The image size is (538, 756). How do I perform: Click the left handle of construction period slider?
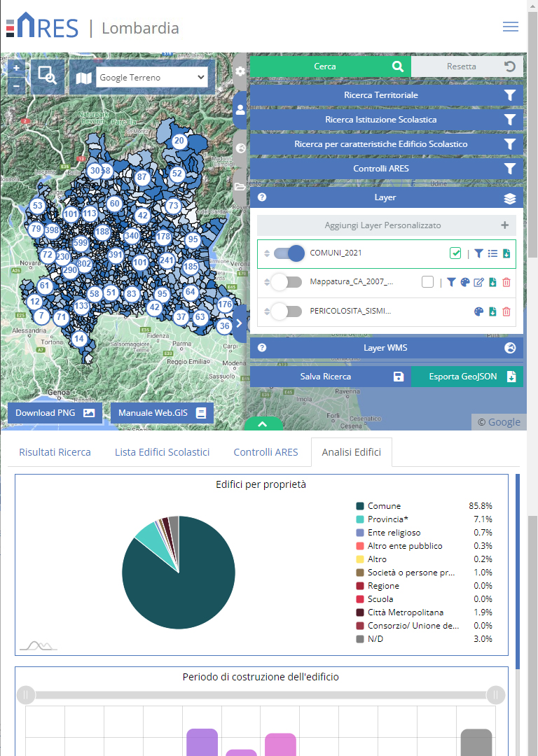[x=26, y=695]
